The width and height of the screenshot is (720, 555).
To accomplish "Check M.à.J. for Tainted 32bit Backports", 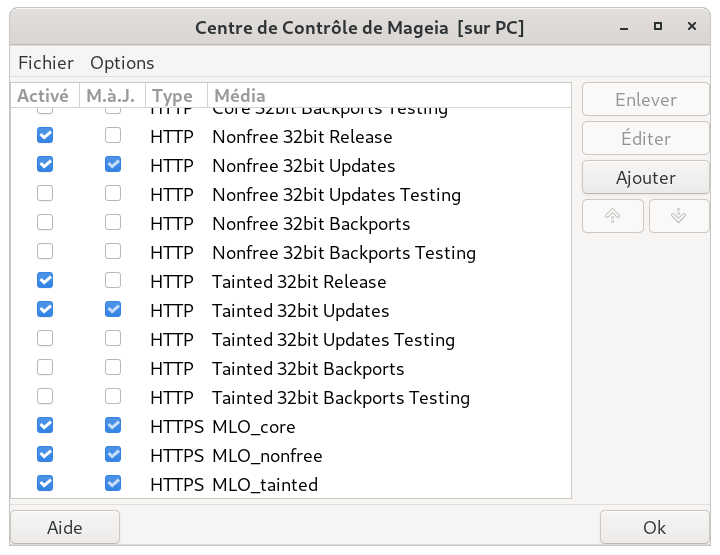I will pyautogui.click(x=113, y=367).
